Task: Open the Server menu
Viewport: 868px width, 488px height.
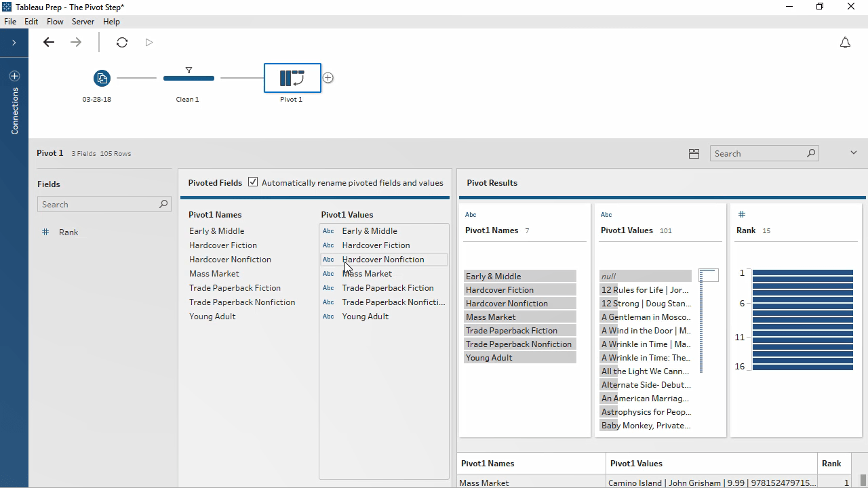Action: [x=83, y=22]
